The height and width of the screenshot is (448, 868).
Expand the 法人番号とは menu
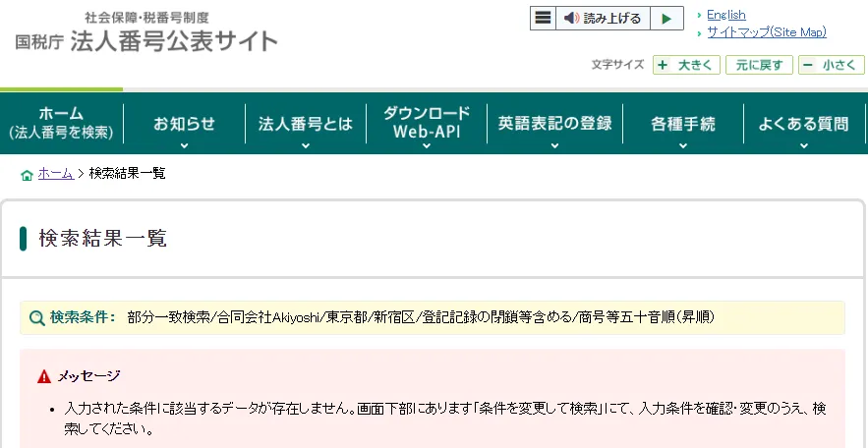305,124
